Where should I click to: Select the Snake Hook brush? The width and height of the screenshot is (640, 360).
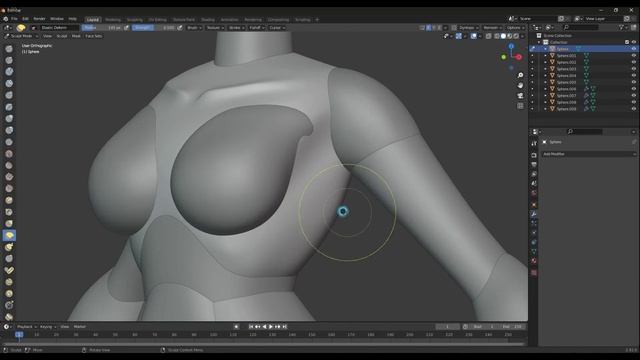[9, 247]
